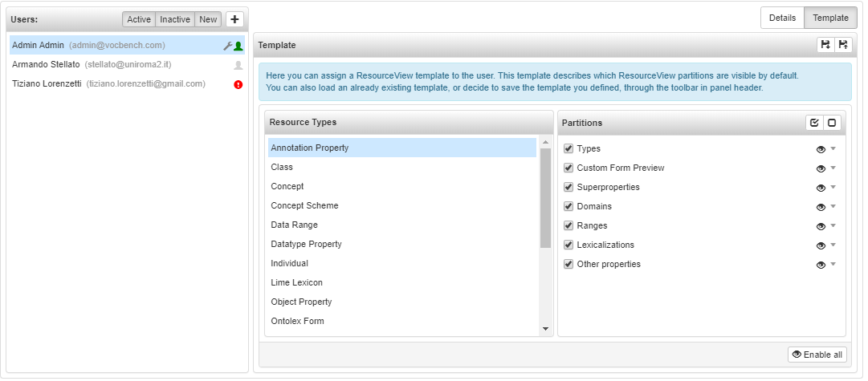Viewport: 868px width, 381px height.
Task: Open the dropdown arrow next to Domains eye
Action: [833, 206]
